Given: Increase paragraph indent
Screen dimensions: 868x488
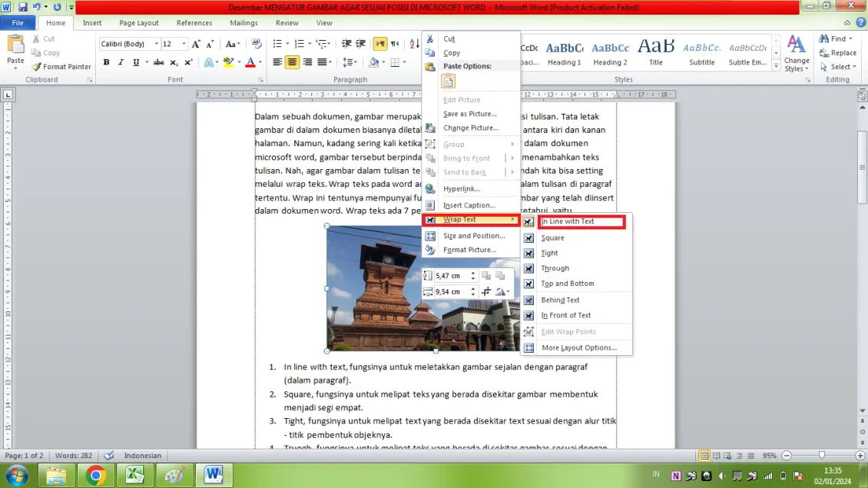Looking at the screenshot, I should point(361,44).
